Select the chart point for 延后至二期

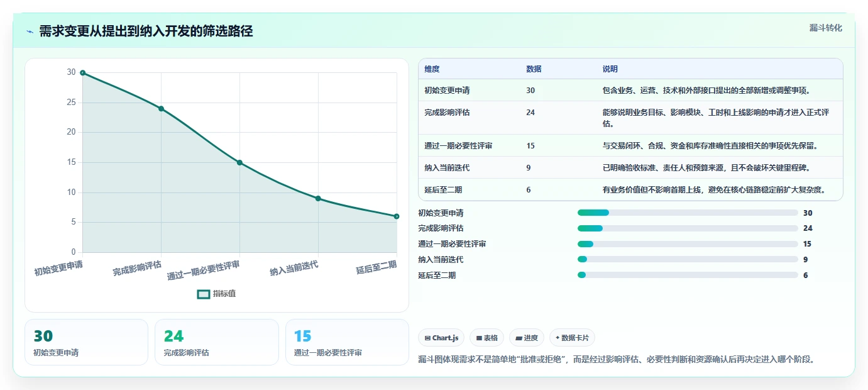tap(397, 216)
